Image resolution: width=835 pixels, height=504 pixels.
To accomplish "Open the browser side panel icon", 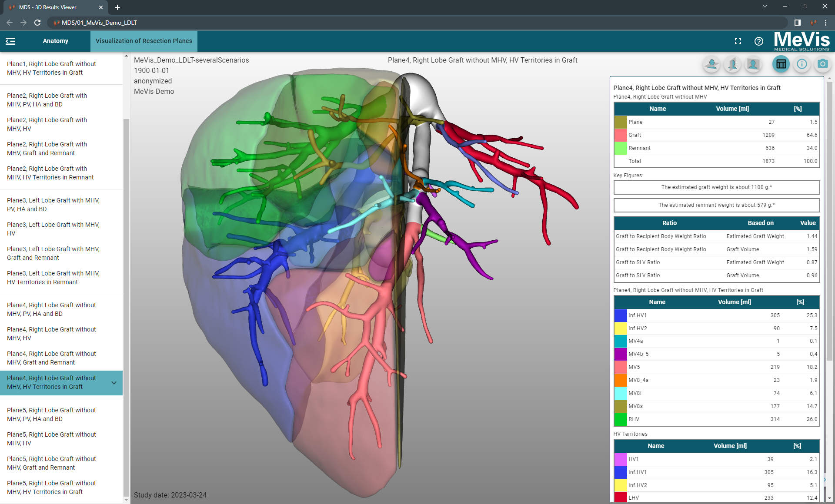I will [798, 23].
